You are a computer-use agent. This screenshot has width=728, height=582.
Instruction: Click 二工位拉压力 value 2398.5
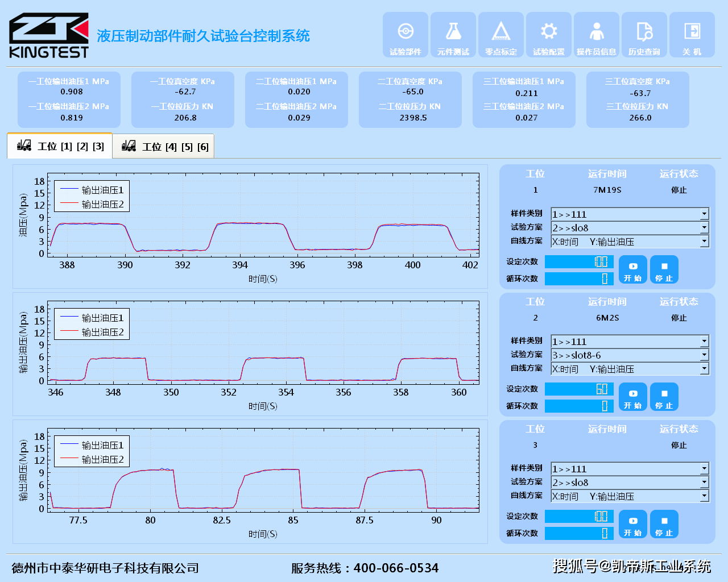click(413, 118)
